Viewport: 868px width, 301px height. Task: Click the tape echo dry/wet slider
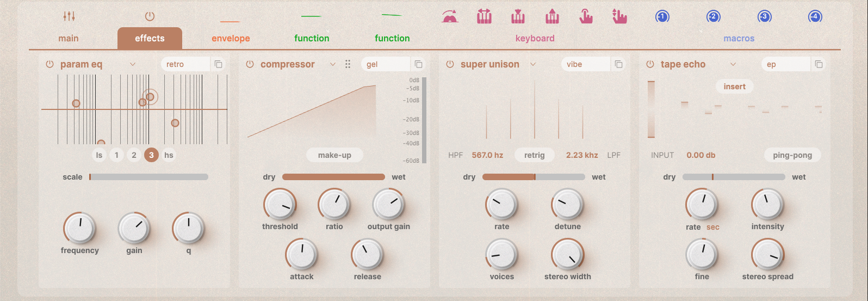pos(734,177)
